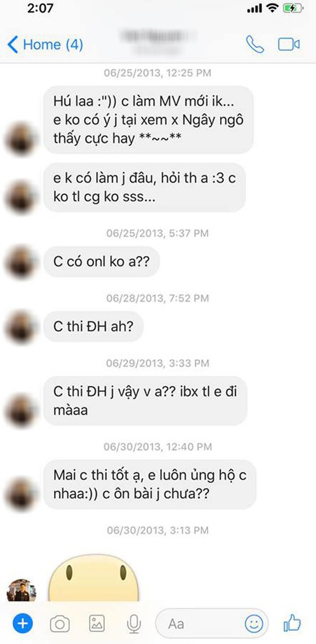Tap the 06/25/2013, 12:25 PM timestamp
316x644 pixels.
point(158,73)
